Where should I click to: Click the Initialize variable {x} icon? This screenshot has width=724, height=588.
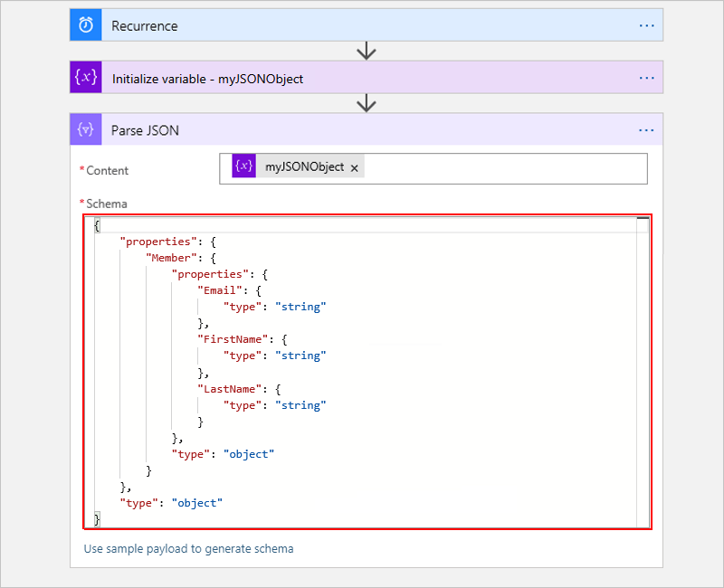click(84, 77)
